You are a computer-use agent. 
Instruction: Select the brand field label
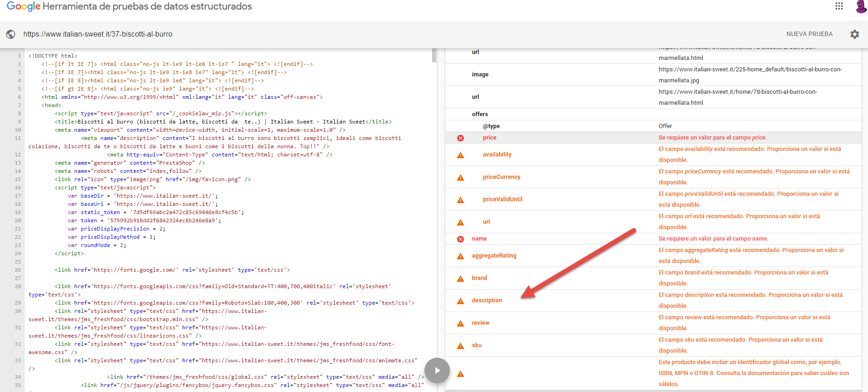click(x=479, y=278)
